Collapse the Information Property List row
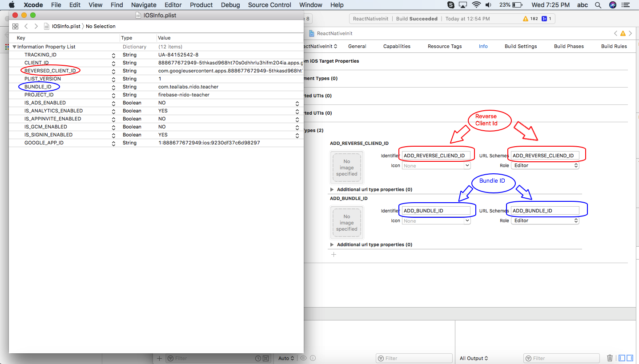639x364 pixels. [14, 47]
